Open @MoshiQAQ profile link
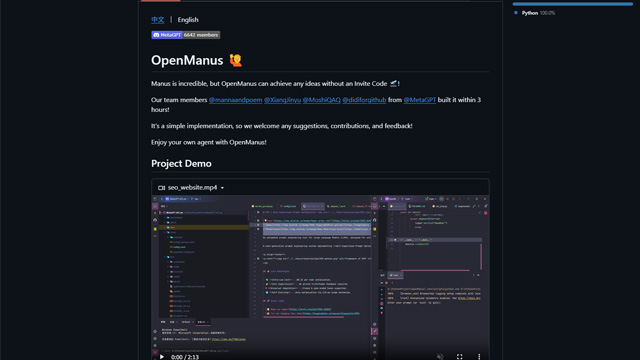Screen dimensions: 640x360 pos(322,100)
